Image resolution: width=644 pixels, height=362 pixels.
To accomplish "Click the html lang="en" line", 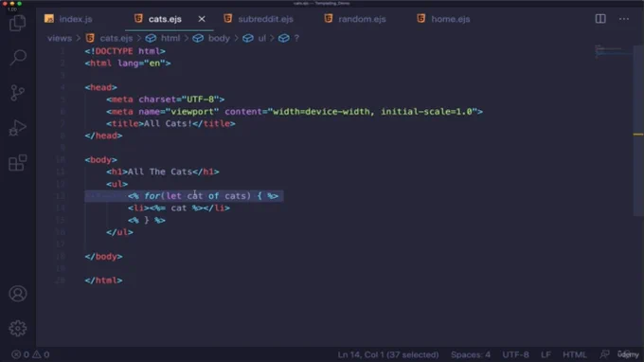I will click(128, 63).
